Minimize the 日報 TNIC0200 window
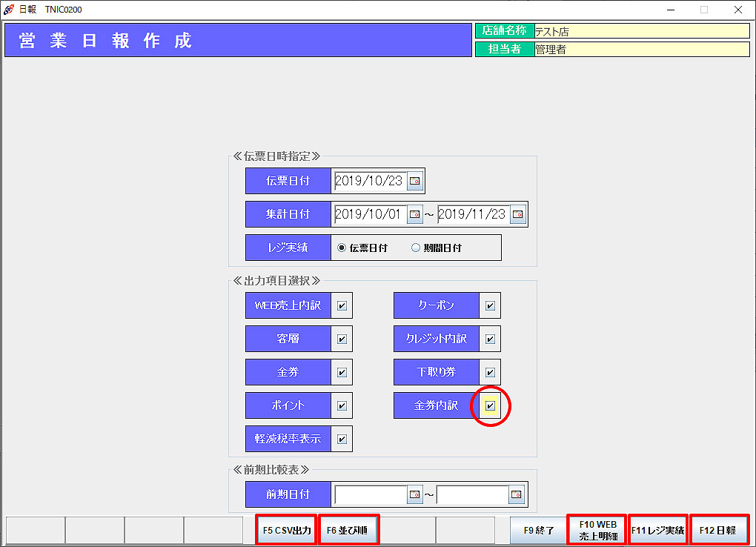The width and height of the screenshot is (756, 547). coord(671,10)
